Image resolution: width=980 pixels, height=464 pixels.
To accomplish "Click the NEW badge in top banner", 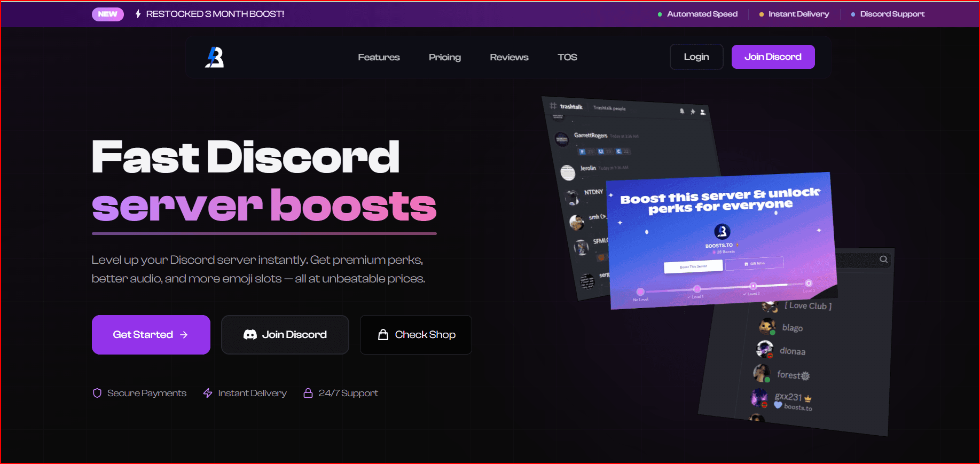I will point(107,14).
